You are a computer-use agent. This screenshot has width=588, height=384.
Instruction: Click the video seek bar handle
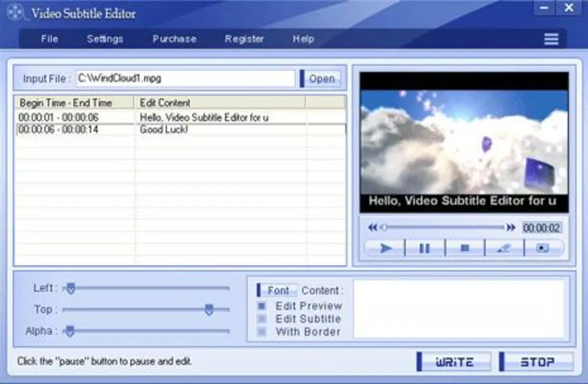coord(384,228)
